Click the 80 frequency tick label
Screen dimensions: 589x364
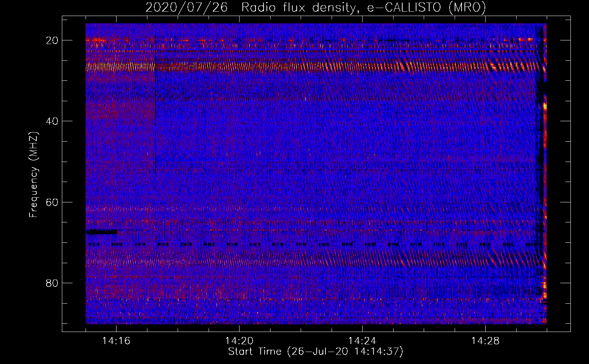[52, 283]
